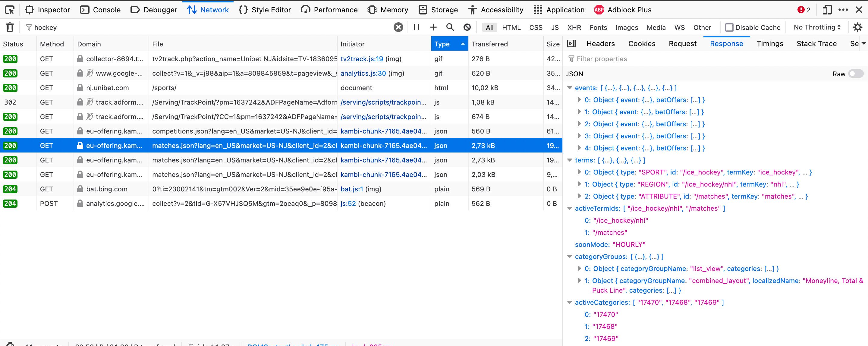The width and height of the screenshot is (868, 346).
Task: Pause network request recording
Action: click(416, 27)
